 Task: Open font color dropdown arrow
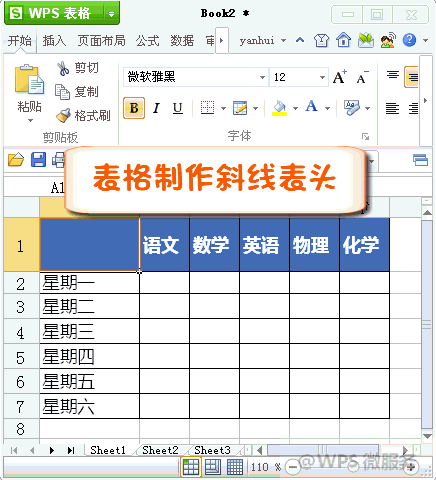(x=327, y=108)
